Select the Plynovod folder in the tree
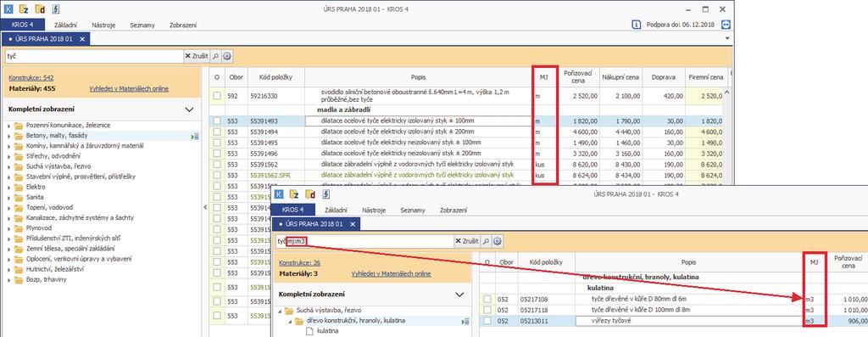Image resolution: width=868 pixels, height=337 pixels. 38,227
